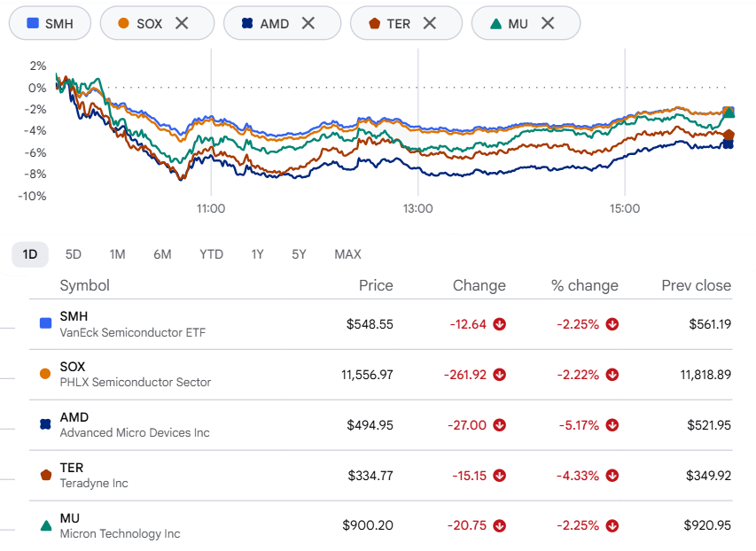Viewport: 756px width, 551px height.
Task: Click the blue square marker in the SMH table row
Action: click(x=45, y=323)
